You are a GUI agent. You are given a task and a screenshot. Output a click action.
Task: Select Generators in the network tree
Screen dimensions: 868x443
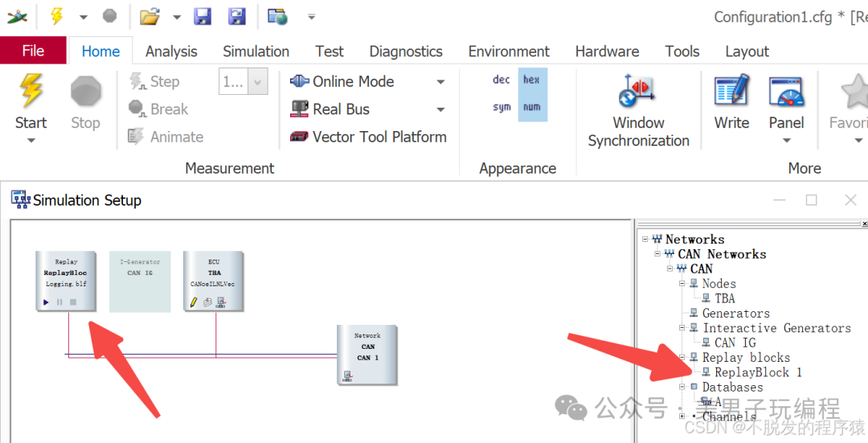click(735, 313)
